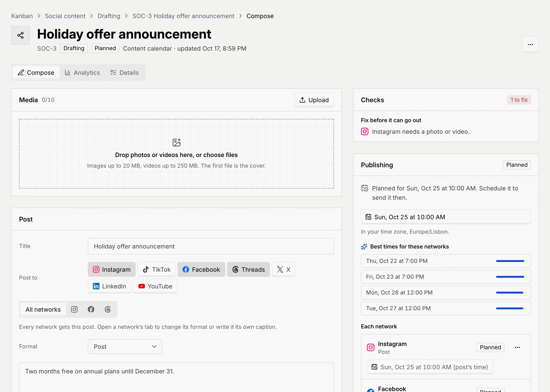
Task: Click the Planned badge in Publishing header
Action: [517, 165]
